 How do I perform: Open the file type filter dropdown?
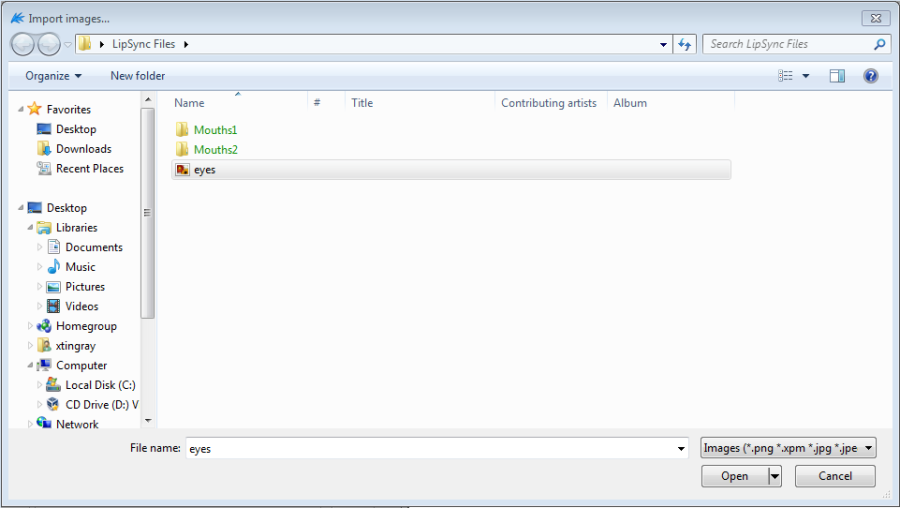click(788, 448)
